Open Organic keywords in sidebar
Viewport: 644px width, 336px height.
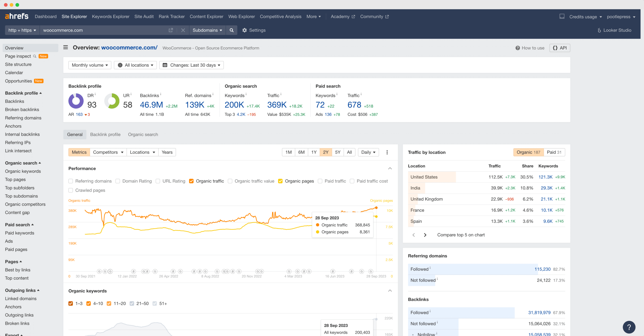click(23, 171)
